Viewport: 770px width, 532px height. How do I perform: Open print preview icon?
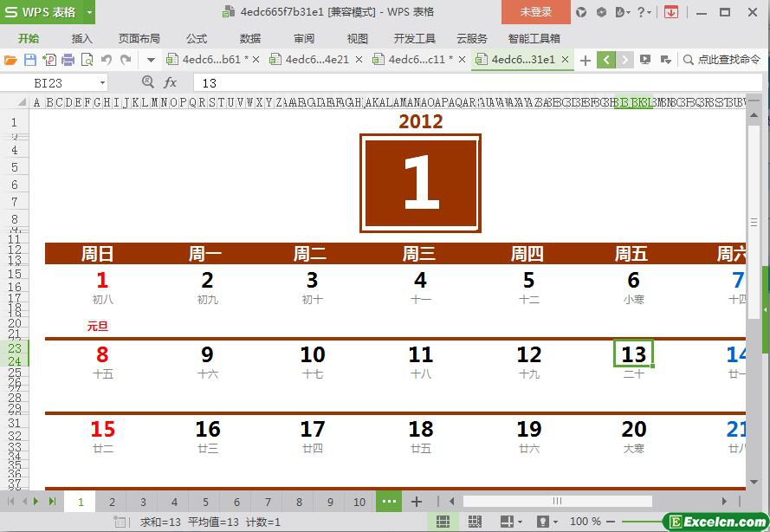click(87, 60)
